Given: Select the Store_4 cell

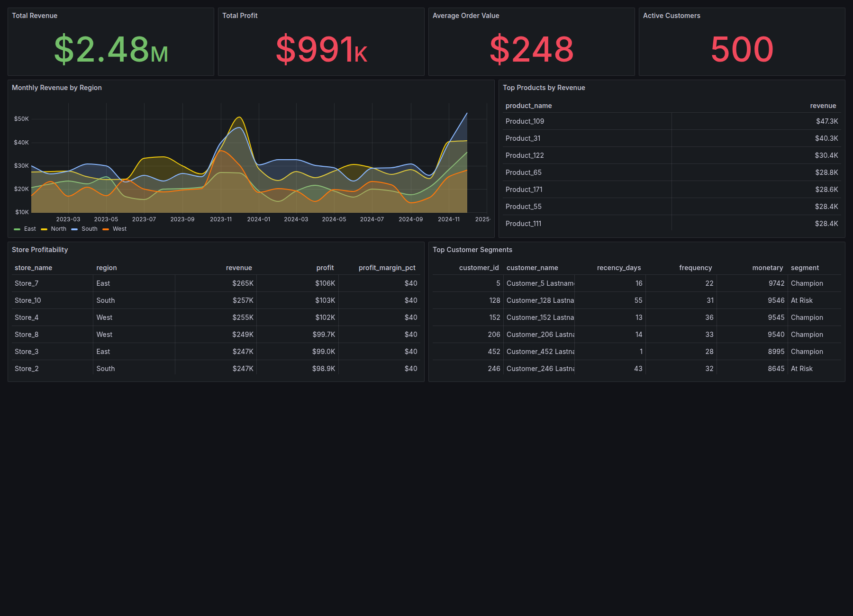Looking at the screenshot, I should click(53, 317).
